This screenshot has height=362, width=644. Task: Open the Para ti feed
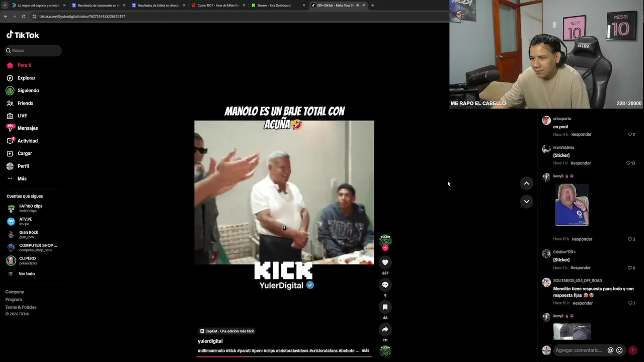pos(19,65)
